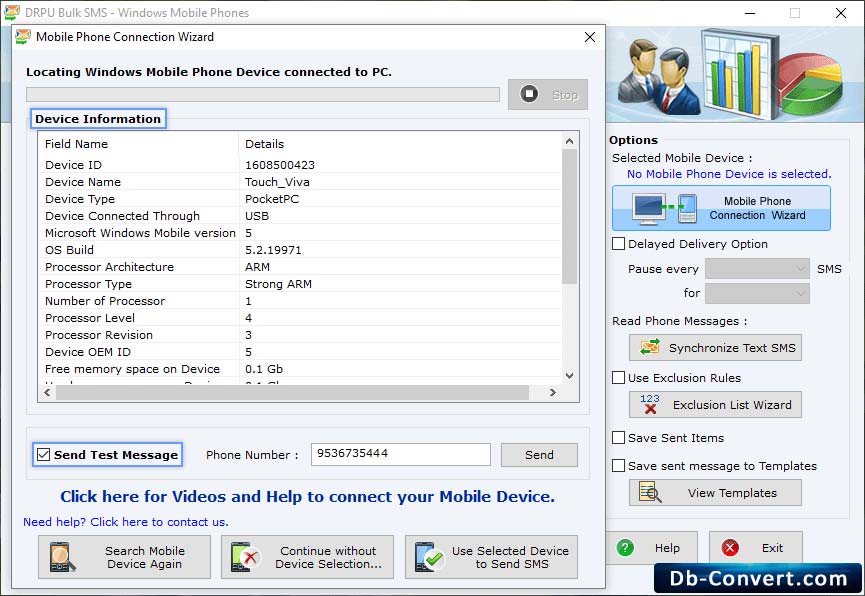This screenshot has width=865, height=596.
Task: Click the Stop icon next to progress bar
Action: coord(529,94)
